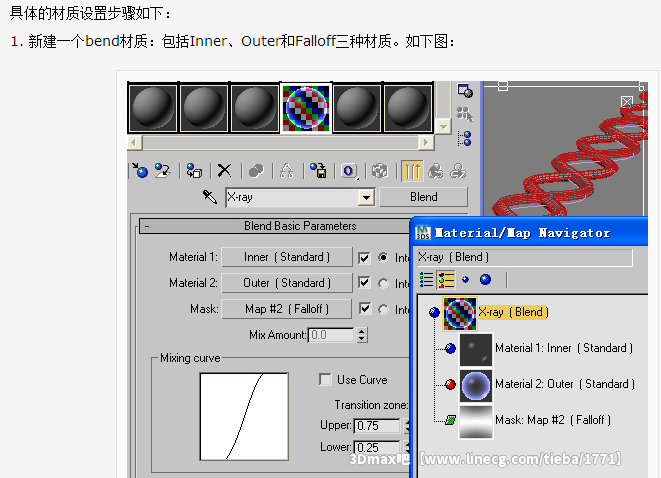Viewport: 661px width, 478px height.
Task: Click the Mixing curve preview graph
Action: [244, 416]
